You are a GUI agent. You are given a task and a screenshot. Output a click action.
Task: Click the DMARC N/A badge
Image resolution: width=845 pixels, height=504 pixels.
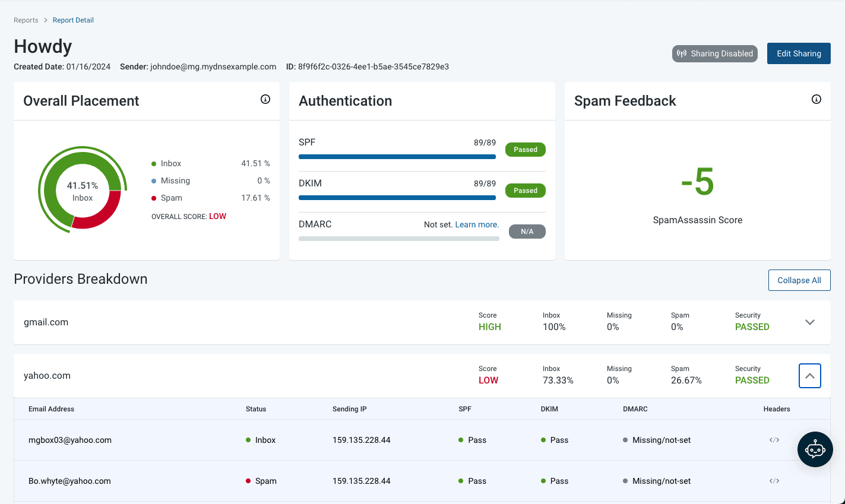(527, 232)
